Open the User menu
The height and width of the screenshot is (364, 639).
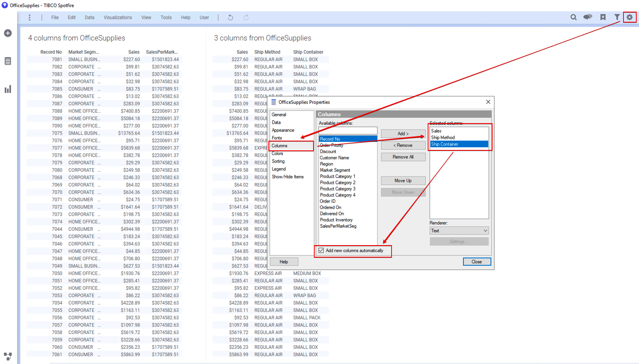pos(204,17)
